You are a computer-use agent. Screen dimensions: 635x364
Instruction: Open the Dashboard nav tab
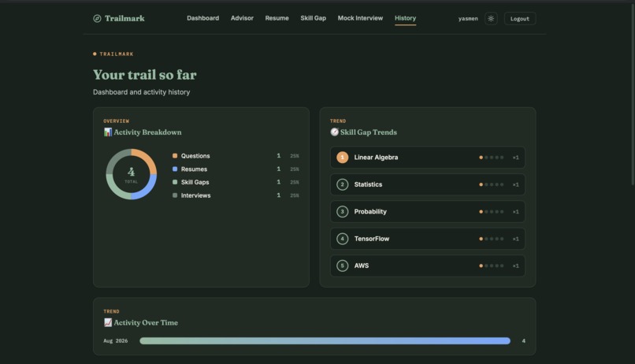point(203,18)
